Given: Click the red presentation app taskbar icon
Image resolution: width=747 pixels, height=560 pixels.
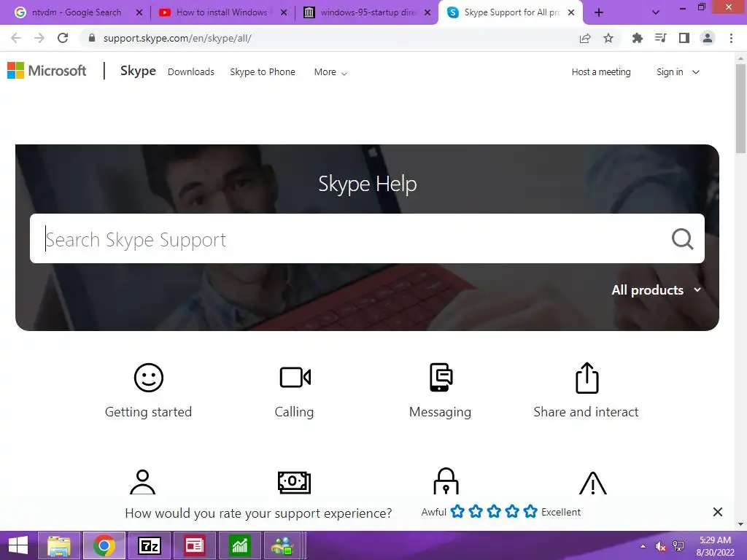Looking at the screenshot, I should pyautogui.click(x=194, y=545).
